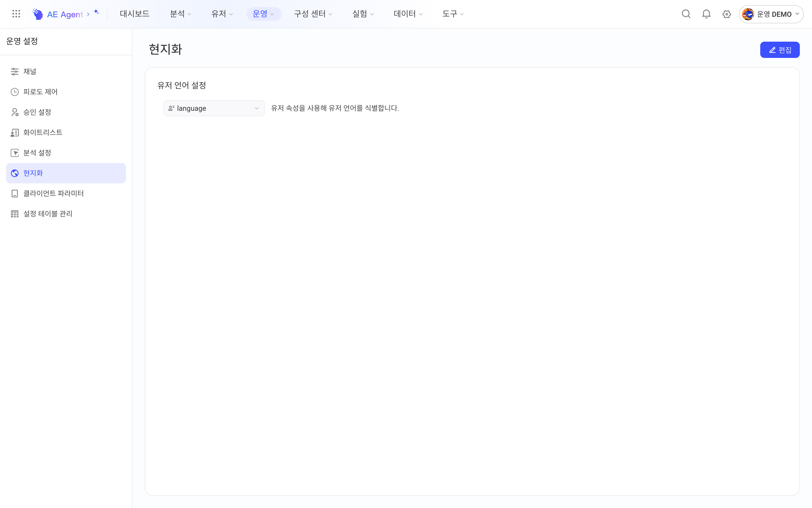The height and width of the screenshot is (508, 812).
Task: Open the 대시보드 menu item
Action: (134, 14)
